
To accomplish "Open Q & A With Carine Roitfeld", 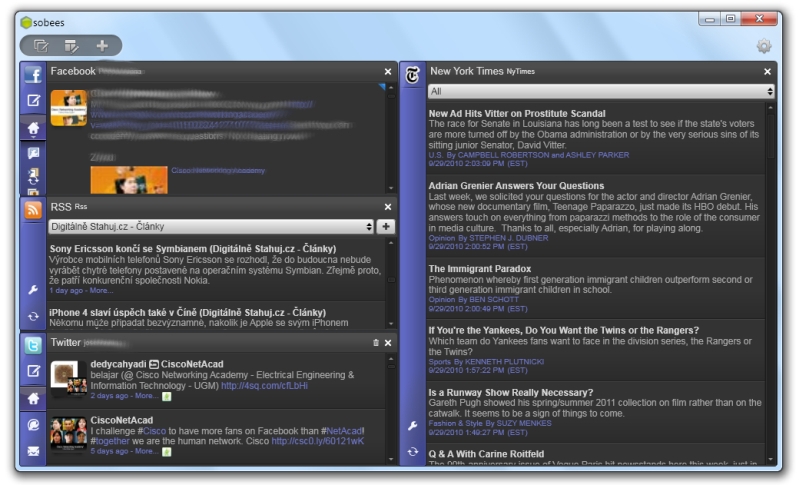I will click(x=486, y=454).
